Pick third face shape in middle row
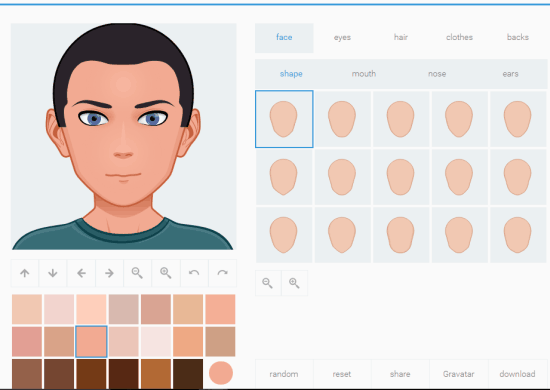This screenshot has height=390, width=550. tap(401, 177)
